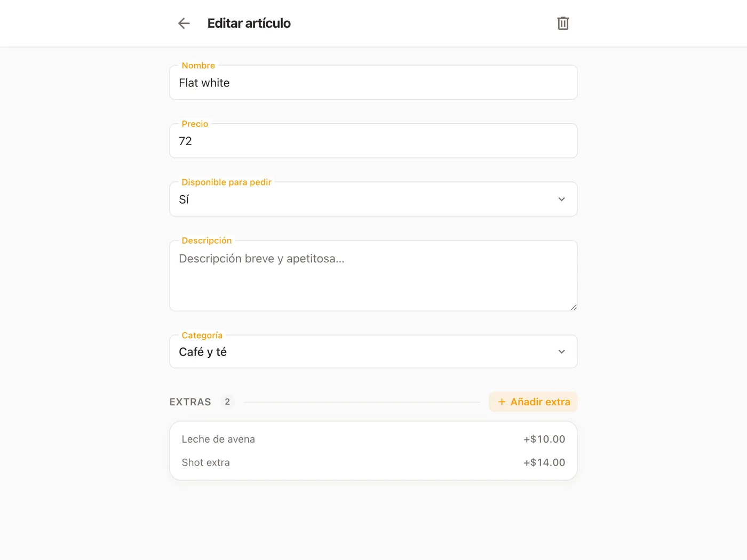Open the Categoría dropdown showing Café y té
The width and height of the screenshot is (747, 560).
coord(373,351)
